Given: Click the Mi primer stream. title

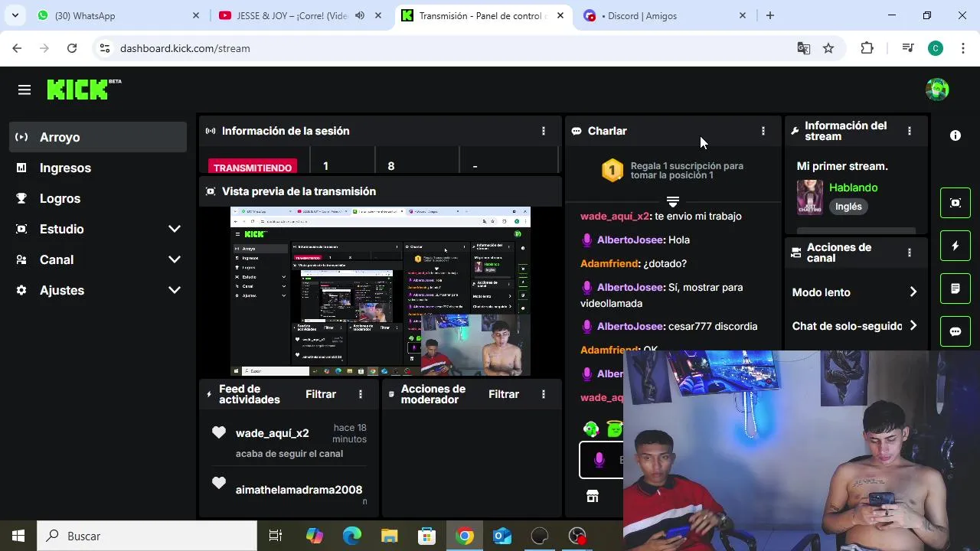Looking at the screenshot, I should 842,166.
